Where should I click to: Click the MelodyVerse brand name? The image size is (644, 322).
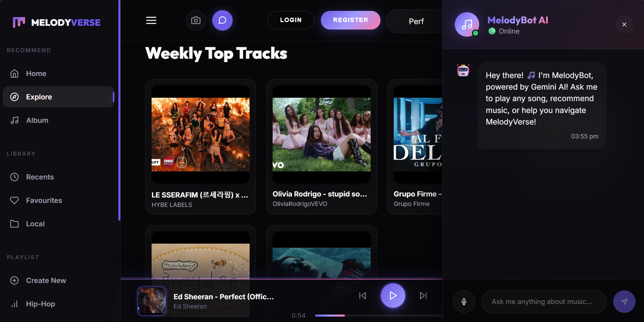click(66, 22)
